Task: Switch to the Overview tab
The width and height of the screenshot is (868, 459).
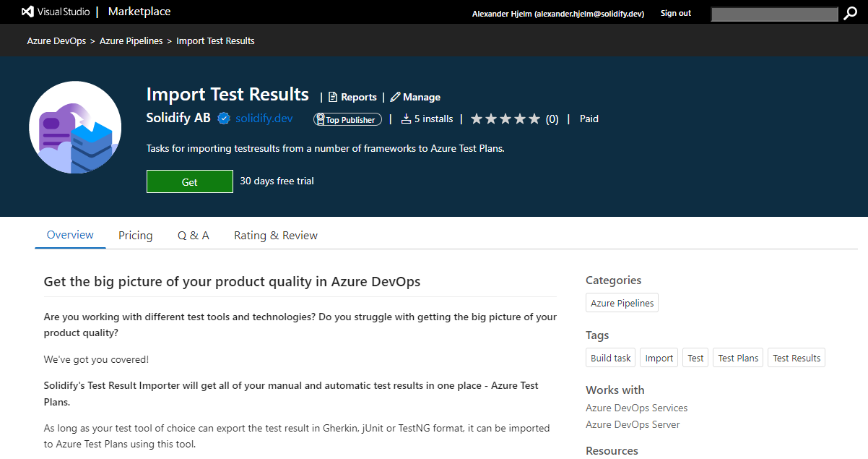Action: (70, 235)
